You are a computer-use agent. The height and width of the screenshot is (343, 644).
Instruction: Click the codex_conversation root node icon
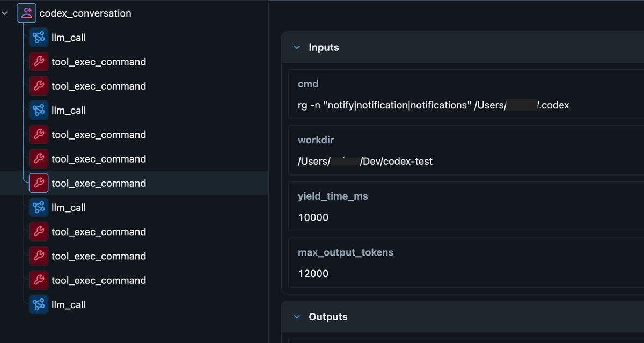tap(26, 13)
